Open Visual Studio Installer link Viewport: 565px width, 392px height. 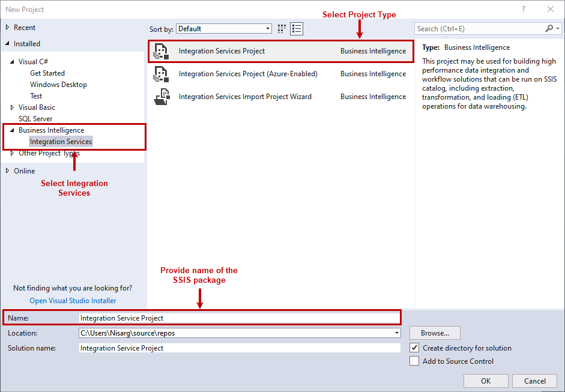pos(73,301)
